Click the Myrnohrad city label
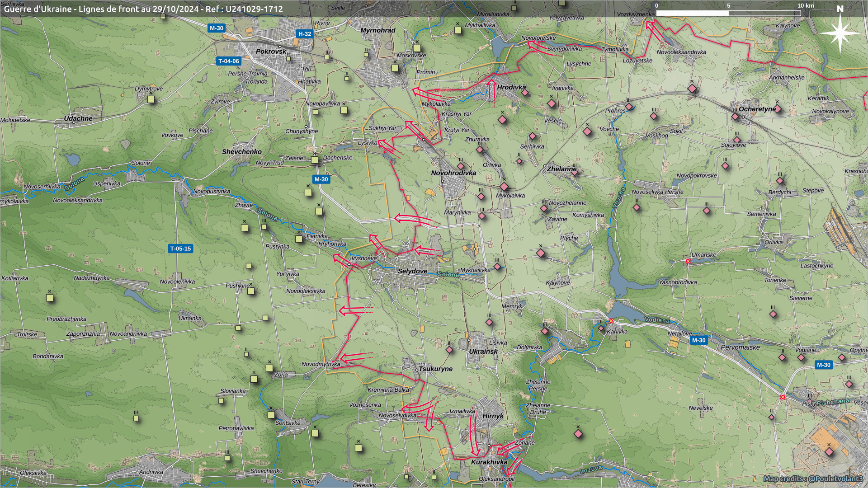The width and height of the screenshot is (868, 488). pos(377,30)
